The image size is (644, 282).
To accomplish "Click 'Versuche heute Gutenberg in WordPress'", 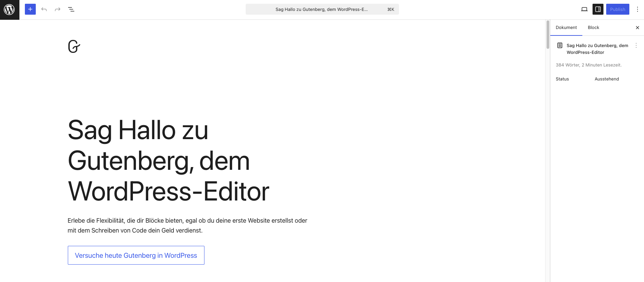I will (136, 255).
